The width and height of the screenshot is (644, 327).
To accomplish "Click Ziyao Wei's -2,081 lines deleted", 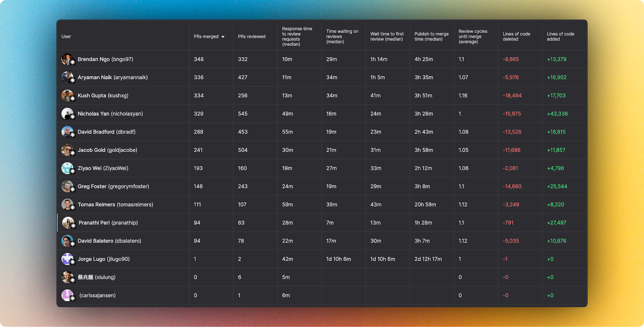I will point(510,168).
